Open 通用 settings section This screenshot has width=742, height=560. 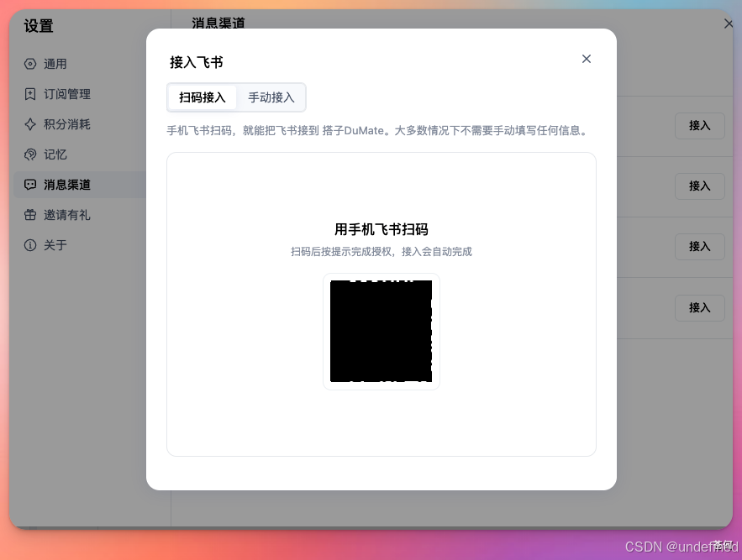(80, 64)
